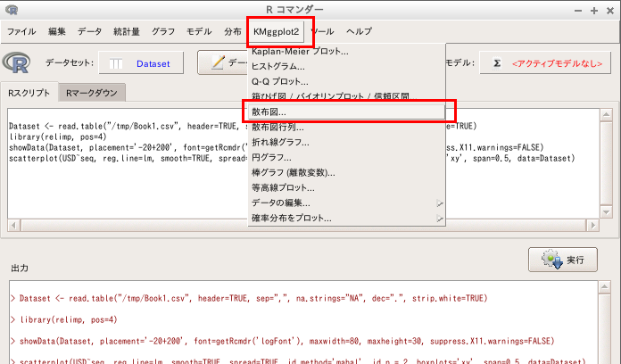This screenshot has width=621, height=364.
Task: Close the R コマンダー window
Action: pos(610,11)
